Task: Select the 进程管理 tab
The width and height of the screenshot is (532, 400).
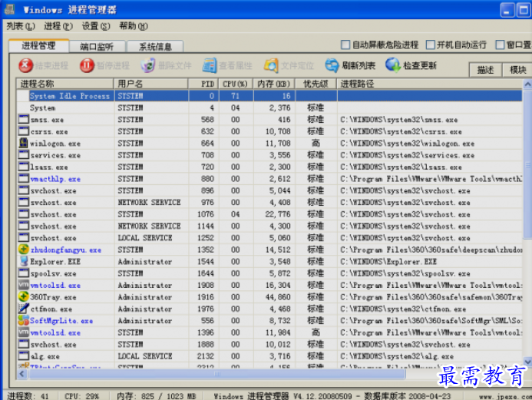Action: click(x=38, y=46)
